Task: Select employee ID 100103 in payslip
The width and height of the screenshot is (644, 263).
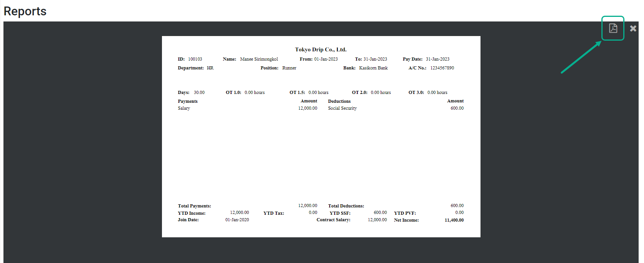Action: click(195, 59)
